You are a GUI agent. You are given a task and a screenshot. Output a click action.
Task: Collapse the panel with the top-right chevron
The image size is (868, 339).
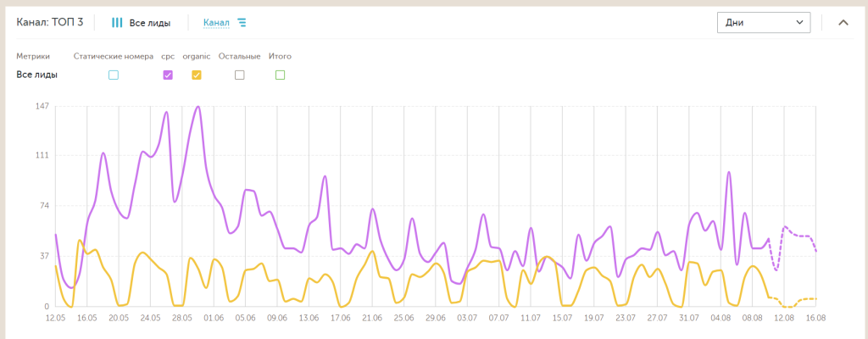843,23
